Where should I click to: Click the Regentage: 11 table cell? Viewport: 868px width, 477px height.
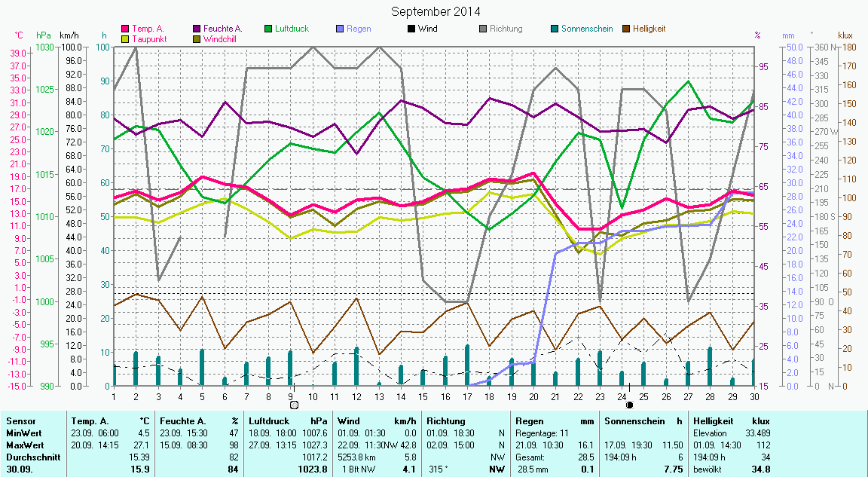541,433
